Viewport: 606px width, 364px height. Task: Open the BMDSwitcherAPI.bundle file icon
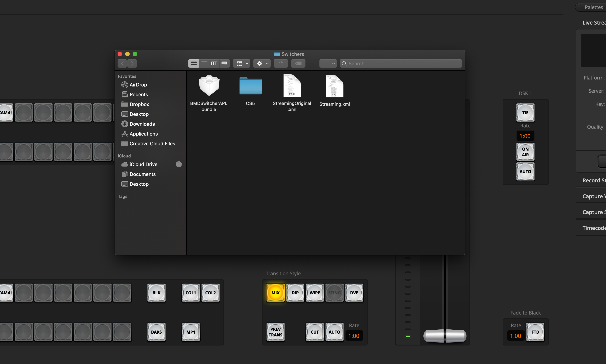(x=209, y=86)
